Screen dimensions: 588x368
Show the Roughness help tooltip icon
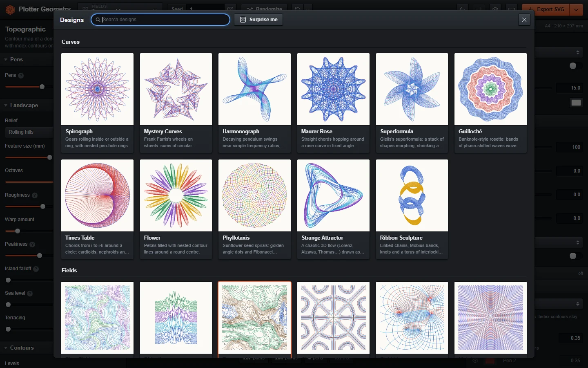coord(35,195)
